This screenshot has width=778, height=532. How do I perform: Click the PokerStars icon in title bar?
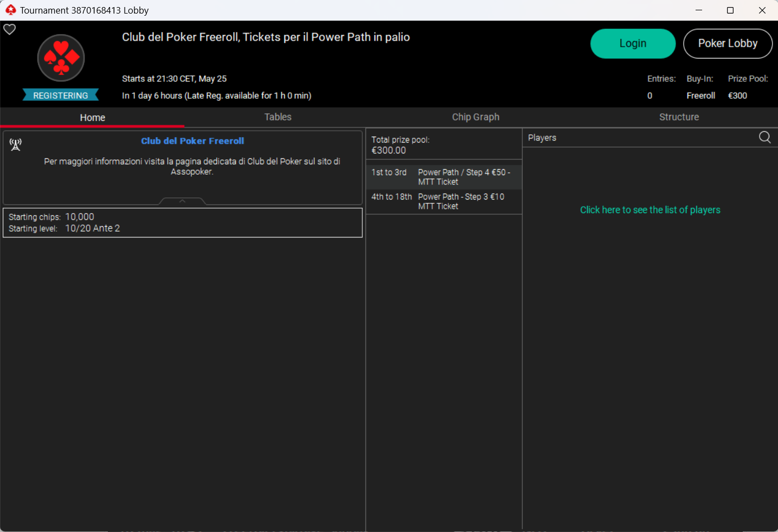[x=10, y=10]
